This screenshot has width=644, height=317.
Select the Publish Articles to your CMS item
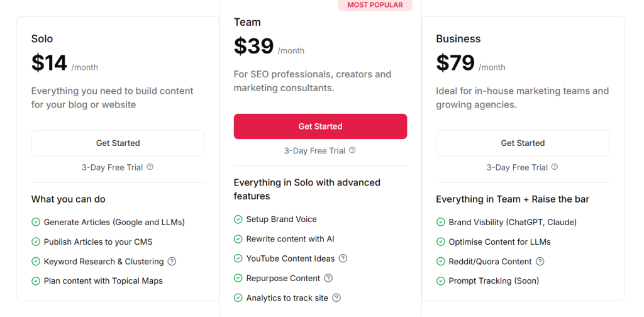(x=98, y=242)
